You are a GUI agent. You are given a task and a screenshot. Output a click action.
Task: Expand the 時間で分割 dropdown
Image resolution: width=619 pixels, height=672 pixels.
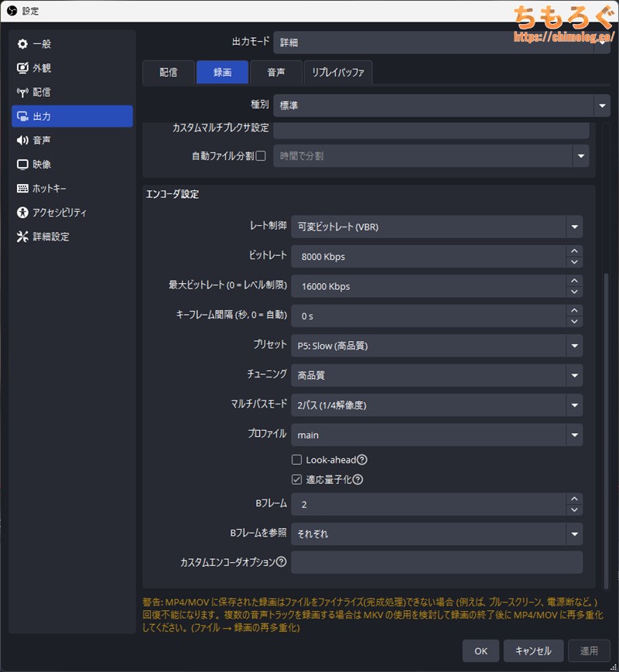pyautogui.click(x=431, y=156)
